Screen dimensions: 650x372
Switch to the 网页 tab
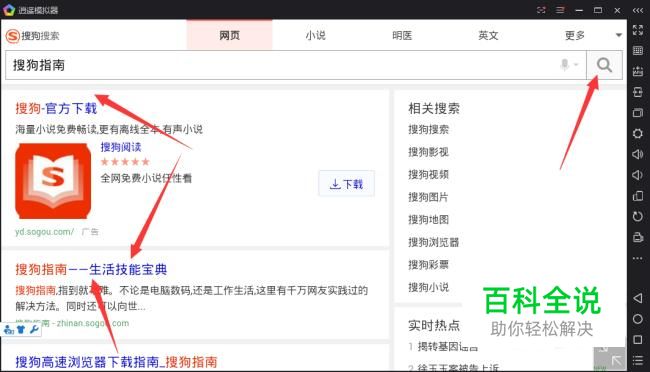(x=229, y=35)
